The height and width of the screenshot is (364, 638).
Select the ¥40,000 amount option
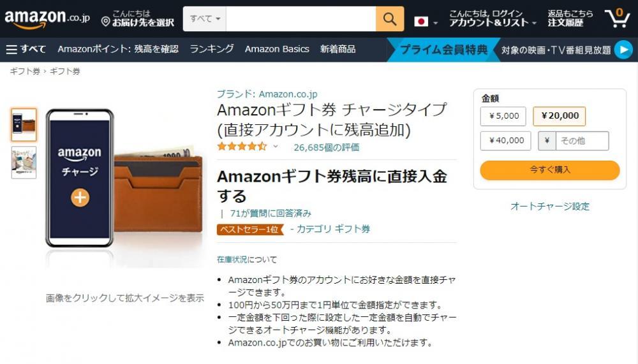click(x=506, y=141)
